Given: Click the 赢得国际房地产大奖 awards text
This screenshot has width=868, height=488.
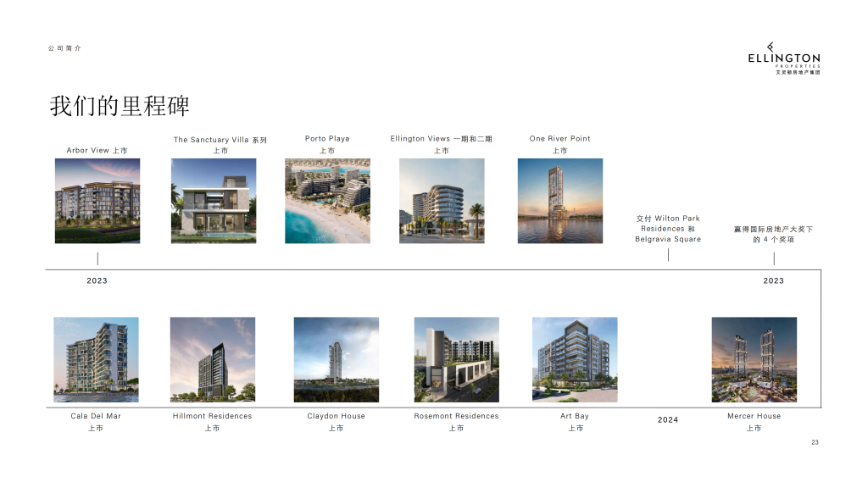Looking at the screenshot, I should pyautogui.click(x=773, y=234).
